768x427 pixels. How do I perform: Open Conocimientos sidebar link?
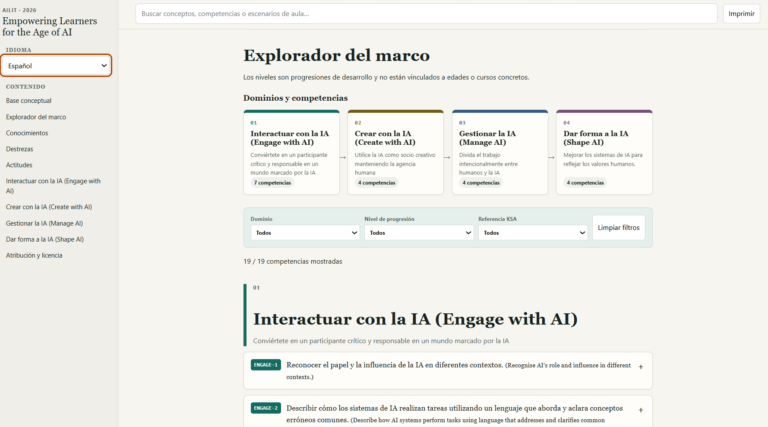tap(27, 133)
